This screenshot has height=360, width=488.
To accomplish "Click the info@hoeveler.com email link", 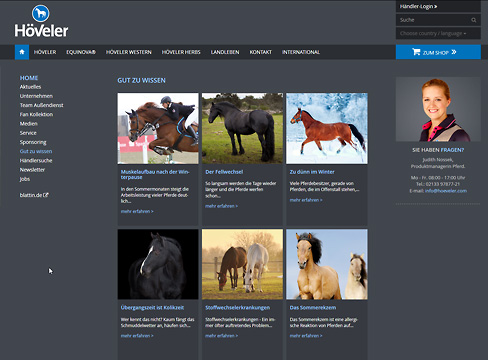I will tap(446, 191).
